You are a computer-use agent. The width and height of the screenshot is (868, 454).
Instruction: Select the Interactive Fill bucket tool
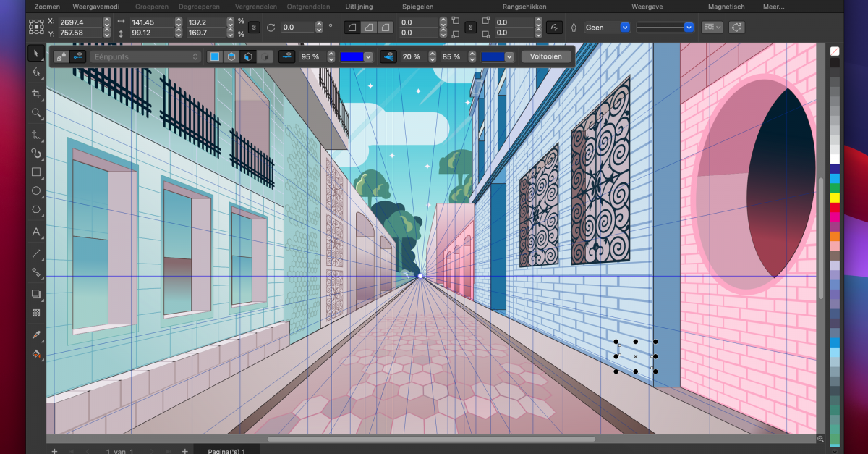(36, 354)
